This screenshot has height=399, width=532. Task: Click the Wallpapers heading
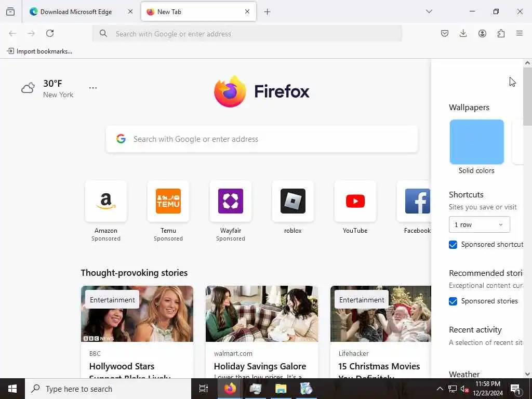click(469, 107)
